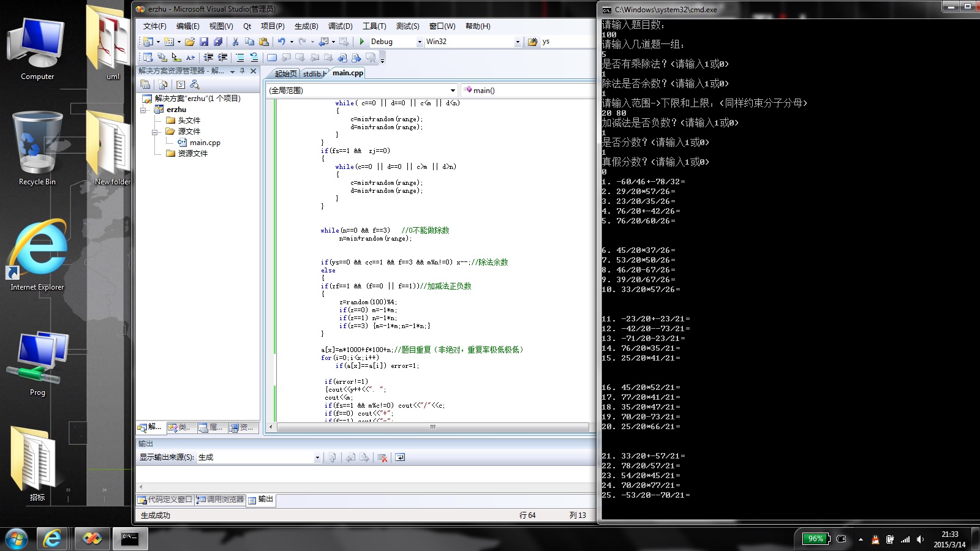The image size is (980, 551).
Task: Click the Display Object Member List icon
Action: point(148,58)
